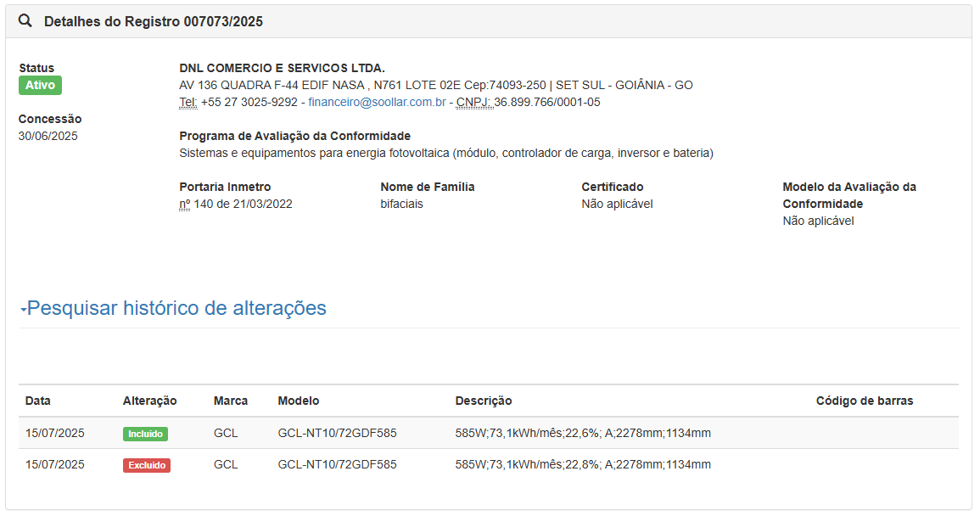Click the Tel abbreviation label

pos(188,102)
